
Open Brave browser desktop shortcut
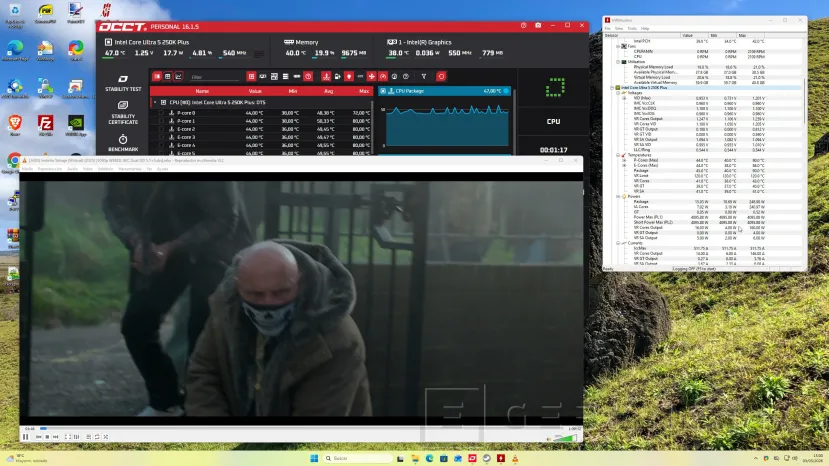tap(15, 125)
